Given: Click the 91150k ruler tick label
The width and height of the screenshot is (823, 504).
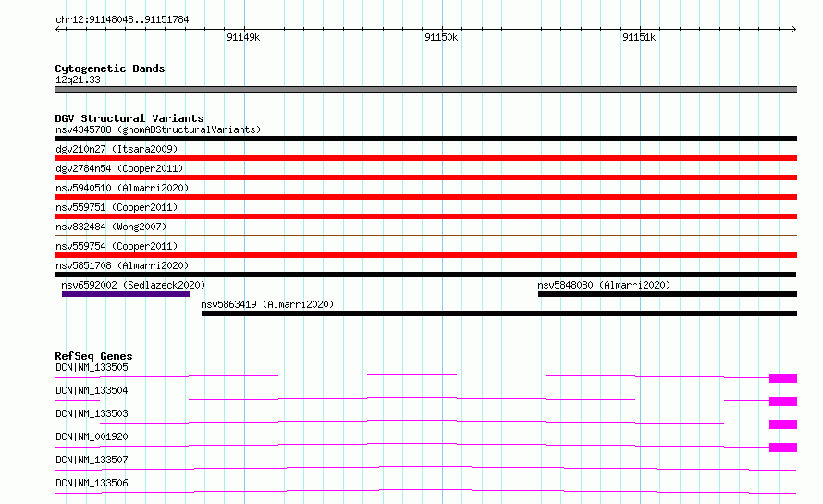Looking at the screenshot, I should (x=441, y=37).
